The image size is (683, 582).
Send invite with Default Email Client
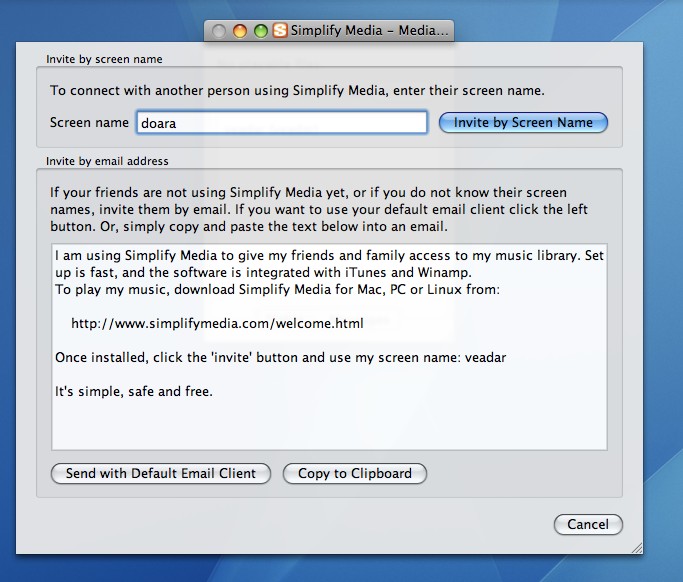pos(161,474)
